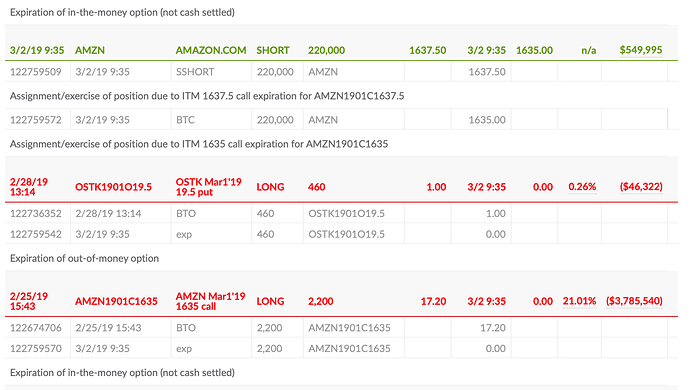The width and height of the screenshot is (690, 390).
Task: Click the AMZN symbol in BTC row
Action: click(323, 120)
